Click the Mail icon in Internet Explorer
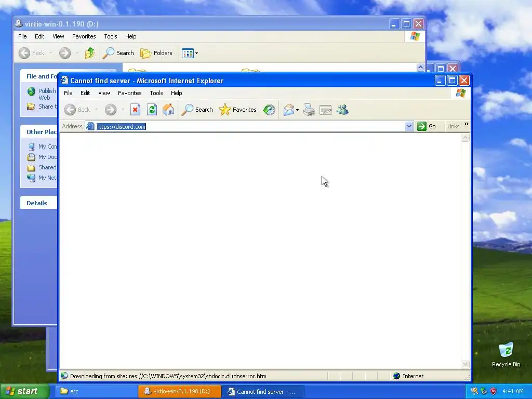This screenshot has height=399, width=532. (x=288, y=110)
